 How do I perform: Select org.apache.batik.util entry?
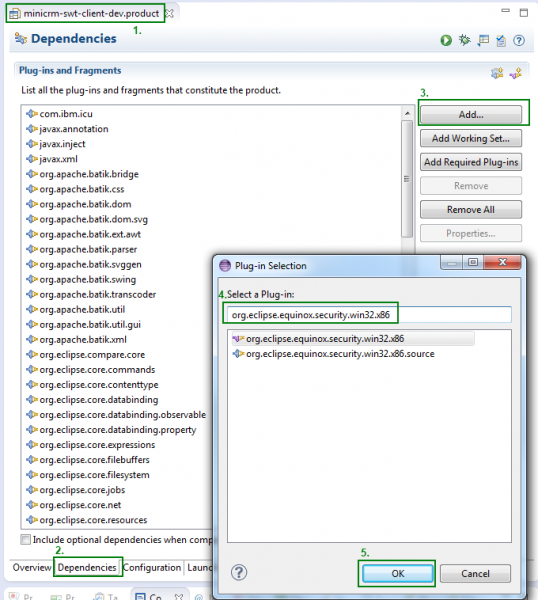(x=75, y=309)
